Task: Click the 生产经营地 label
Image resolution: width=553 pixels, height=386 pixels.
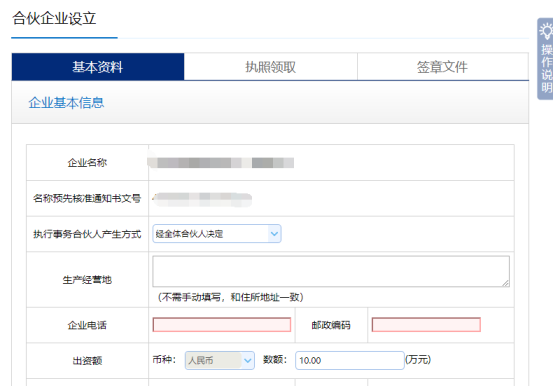Action: (87, 280)
